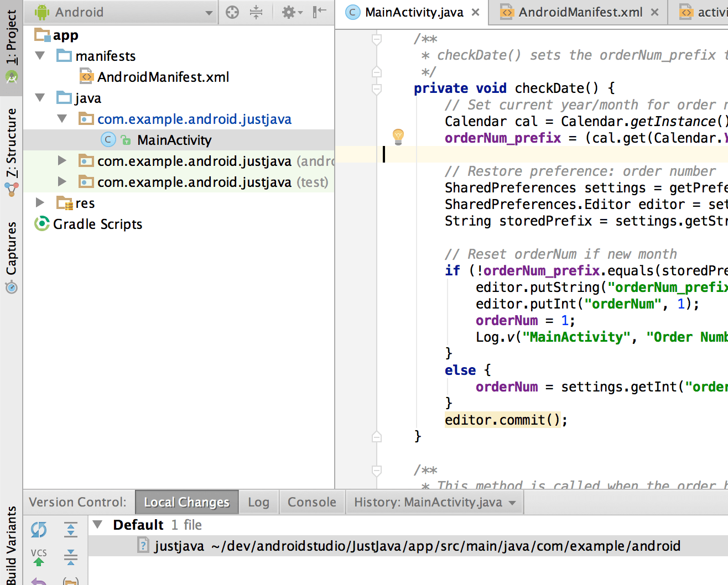
Task: Click the Android robot icon in view selector
Action: [42, 12]
